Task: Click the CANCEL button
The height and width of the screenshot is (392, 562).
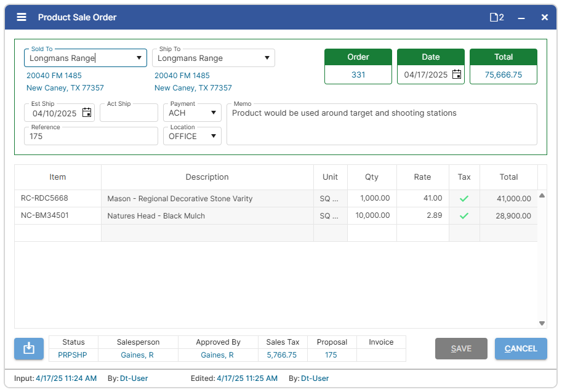Action: tap(521, 348)
